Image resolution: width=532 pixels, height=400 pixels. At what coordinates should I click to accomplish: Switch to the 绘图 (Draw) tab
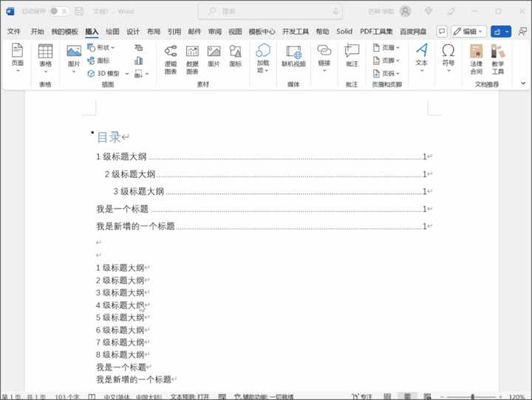point(112,32)
